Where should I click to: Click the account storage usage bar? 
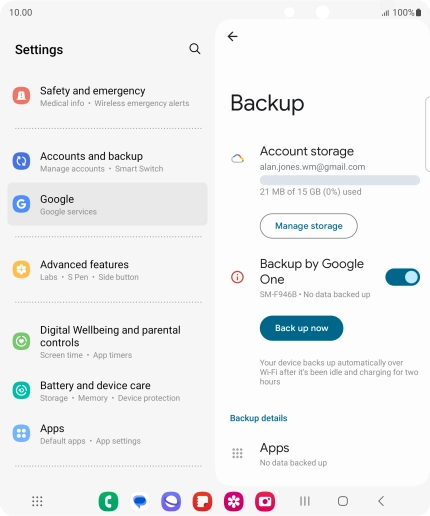340,180
